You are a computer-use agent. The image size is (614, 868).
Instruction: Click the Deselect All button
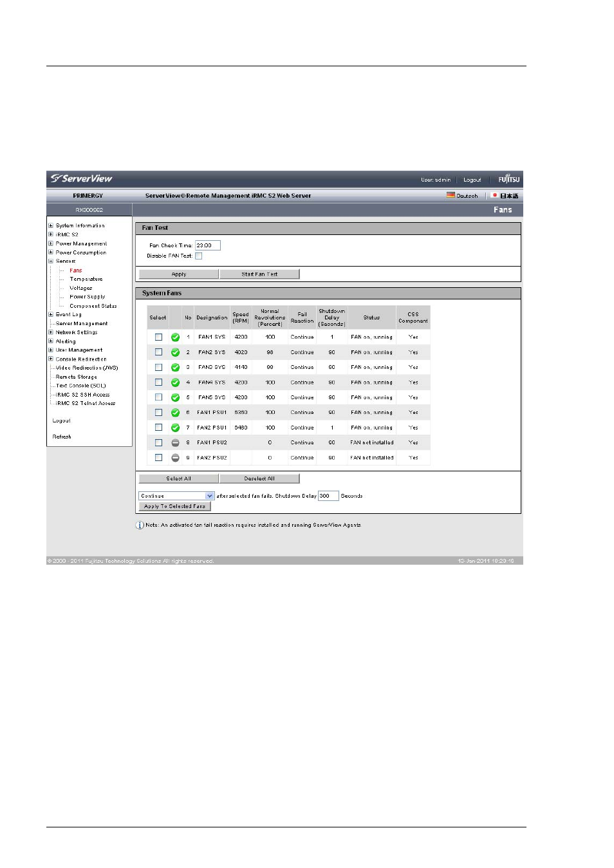click(259, 478)
